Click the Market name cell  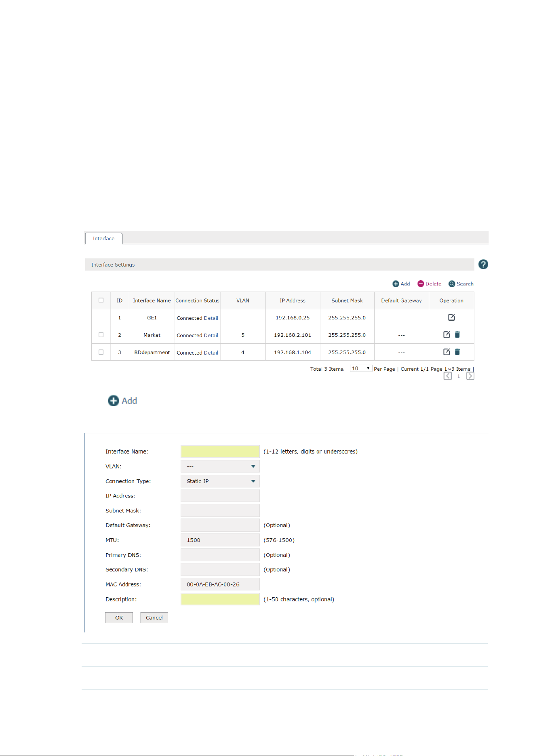152,335
